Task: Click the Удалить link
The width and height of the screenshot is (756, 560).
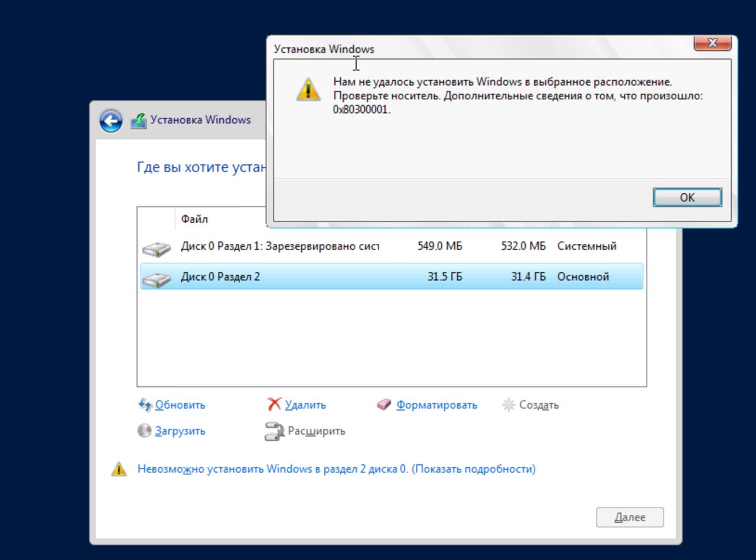Action: click(305, 405)
